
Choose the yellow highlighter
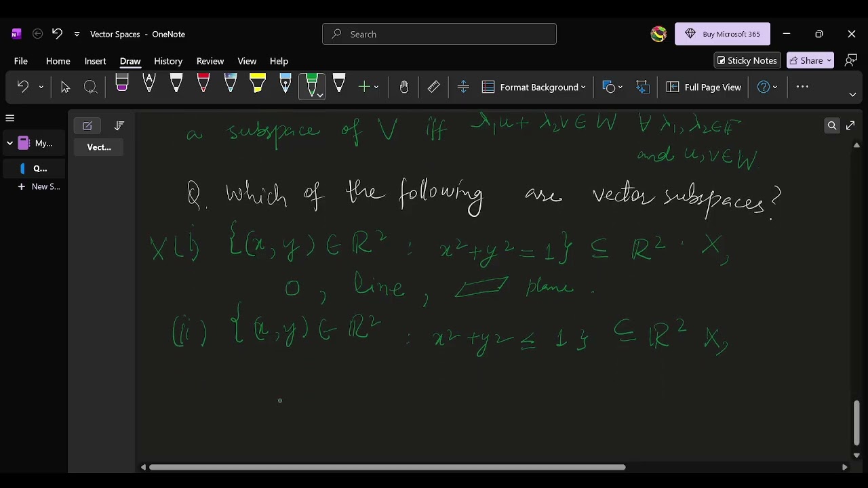[x=258, y=84]
